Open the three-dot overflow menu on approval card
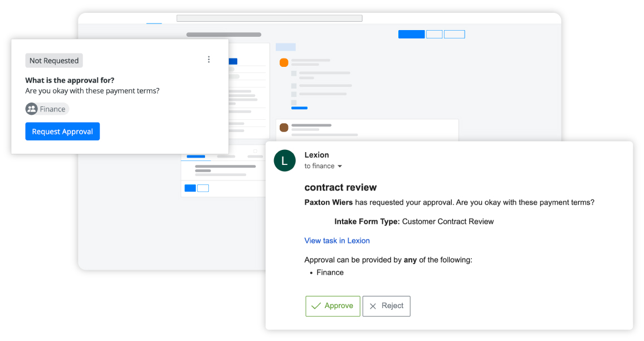The height and width of the screenshot is (341, 644). [209, 59]
